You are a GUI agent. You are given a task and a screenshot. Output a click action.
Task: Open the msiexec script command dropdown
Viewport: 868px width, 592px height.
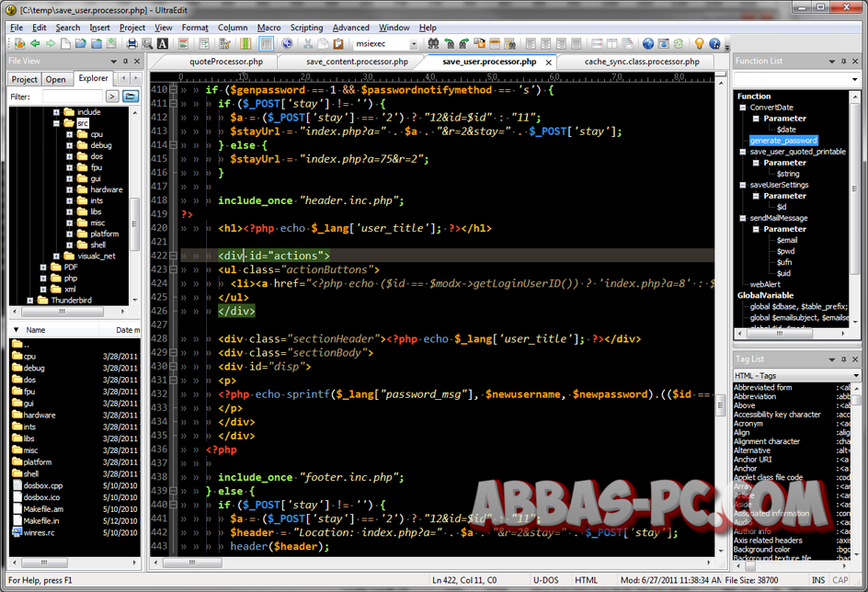pyautogui.click(x=414, y=43)
